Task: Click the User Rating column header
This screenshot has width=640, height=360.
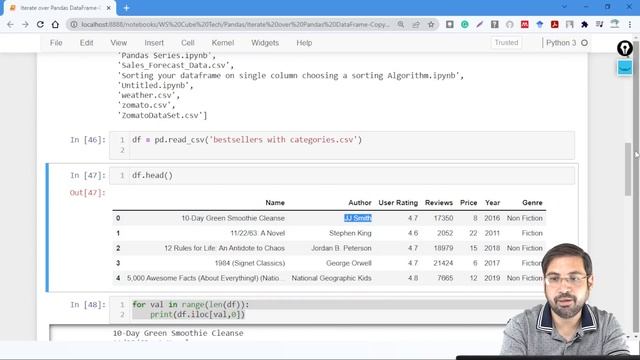Action: [398, 203]
